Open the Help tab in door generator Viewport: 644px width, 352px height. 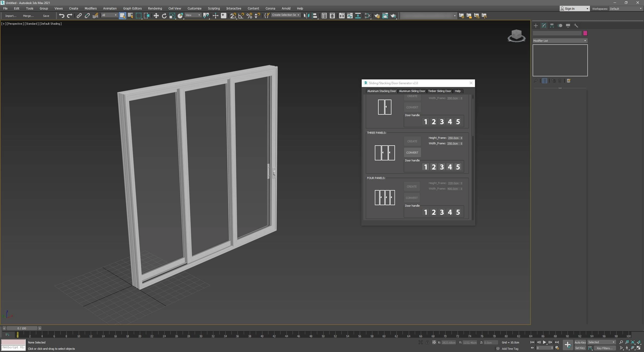click(x=458, y=91)
